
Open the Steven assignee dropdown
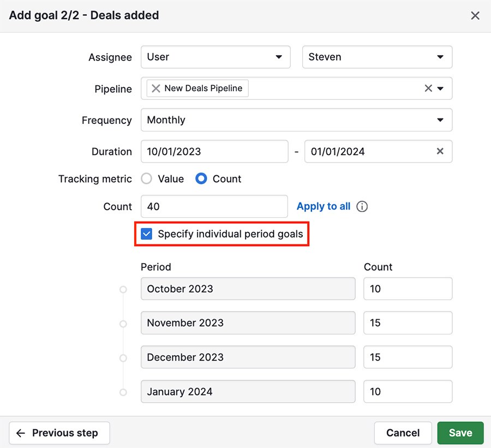[x=377, y=57]
